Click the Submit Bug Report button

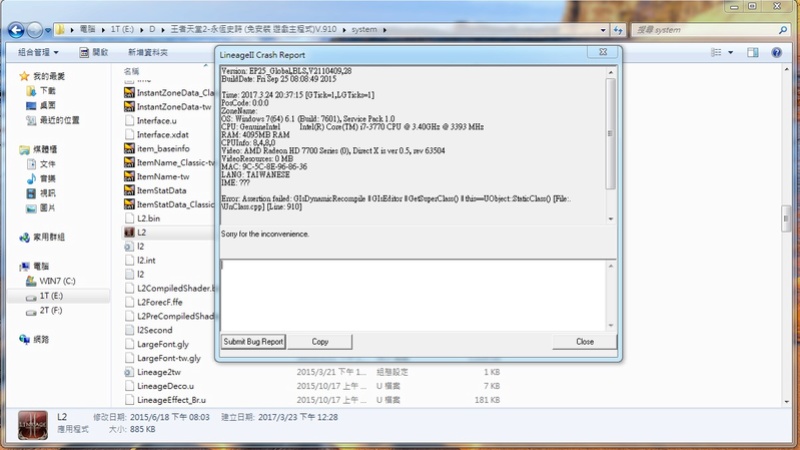pos(253,341)
